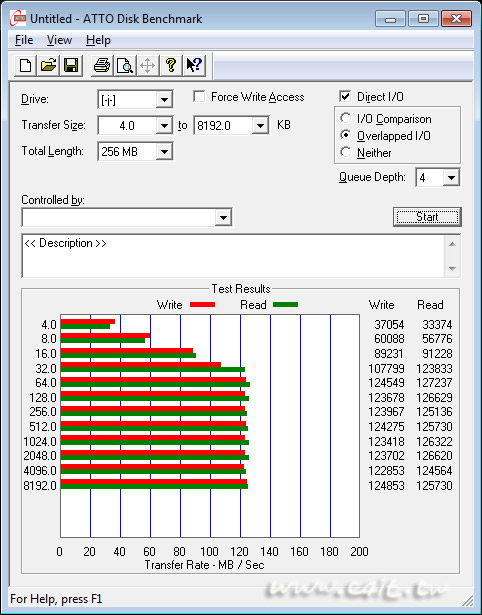Click the write value 37054
This screenshot has height=615, width=482.
point(389,325)
